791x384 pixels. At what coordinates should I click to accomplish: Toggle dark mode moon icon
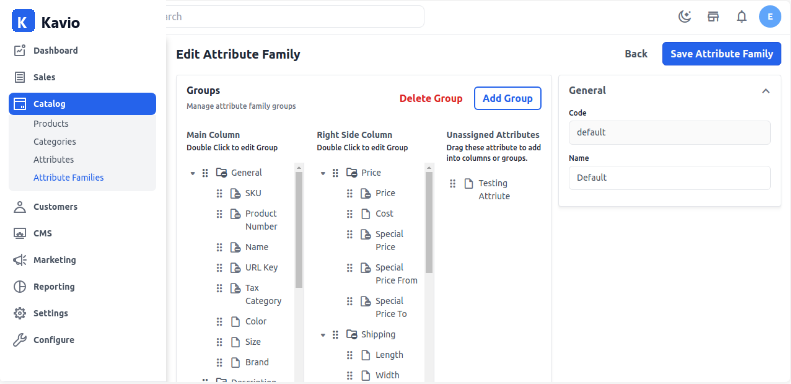point(684,17)
